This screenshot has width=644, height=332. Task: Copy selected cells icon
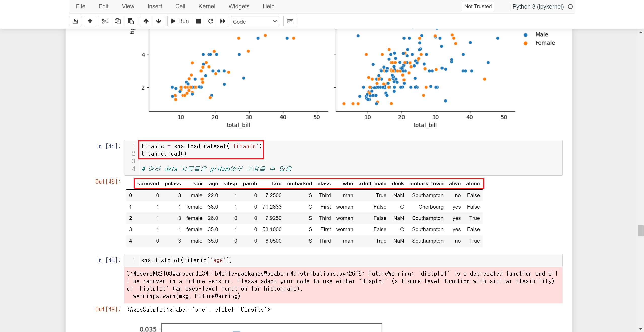click(117, 21)
